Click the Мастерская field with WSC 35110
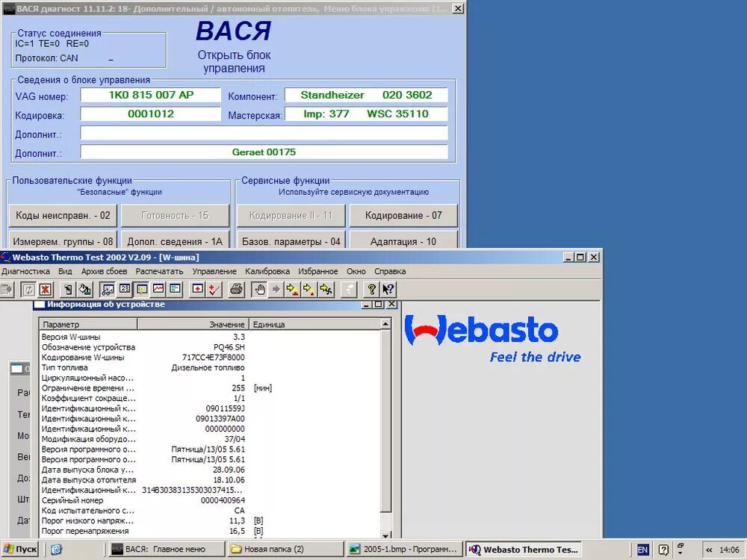The width and height of the screenshot is (747, 560). click(x=366, y=113)
